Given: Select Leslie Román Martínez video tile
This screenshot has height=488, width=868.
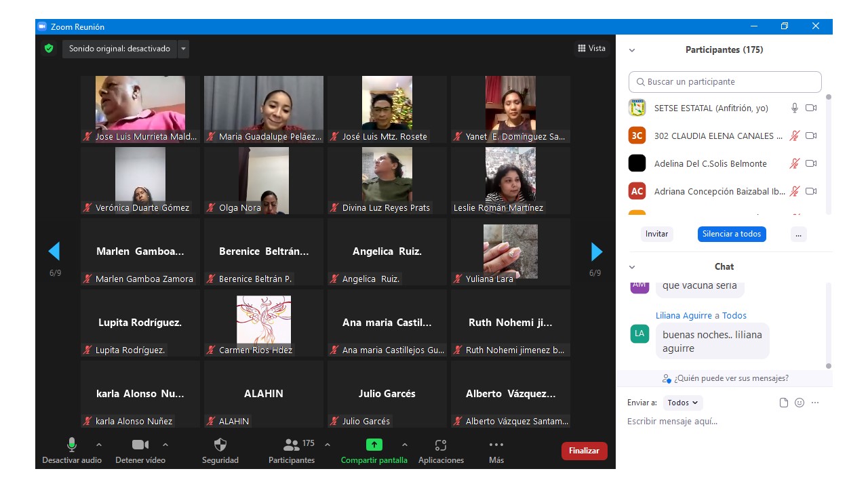Looking at the screenshot, I should (x=511, y=180).
